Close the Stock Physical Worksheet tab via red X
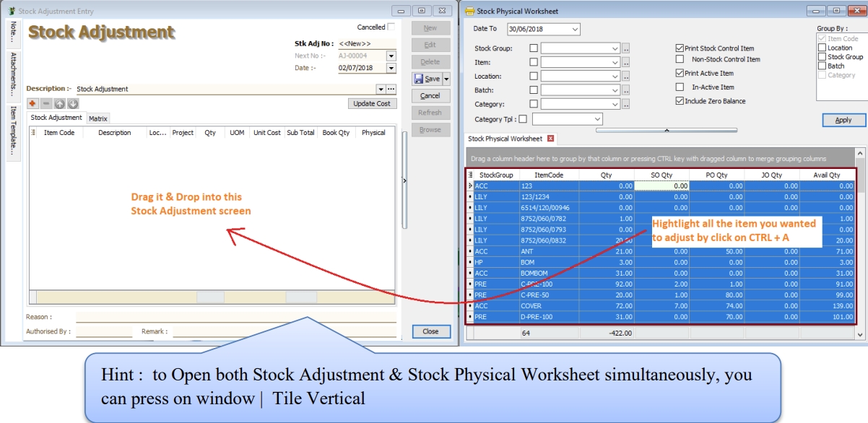 coord(550,139)
